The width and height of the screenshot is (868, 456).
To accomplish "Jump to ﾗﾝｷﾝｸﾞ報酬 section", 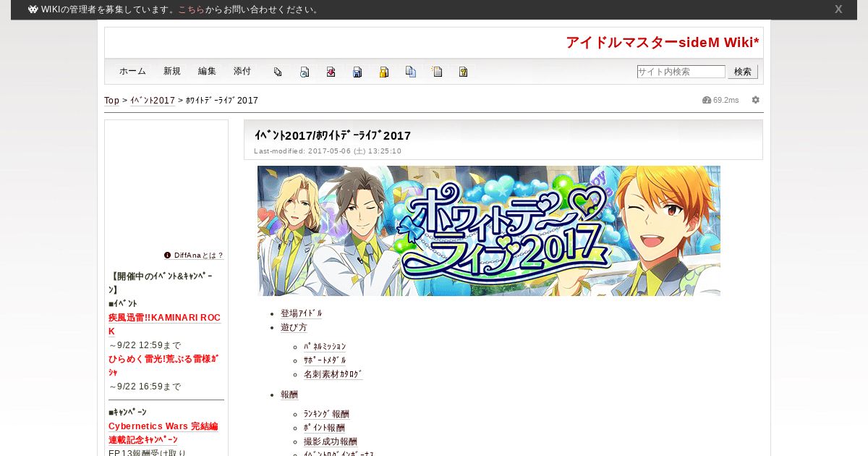I will click(x=326, y=414).
